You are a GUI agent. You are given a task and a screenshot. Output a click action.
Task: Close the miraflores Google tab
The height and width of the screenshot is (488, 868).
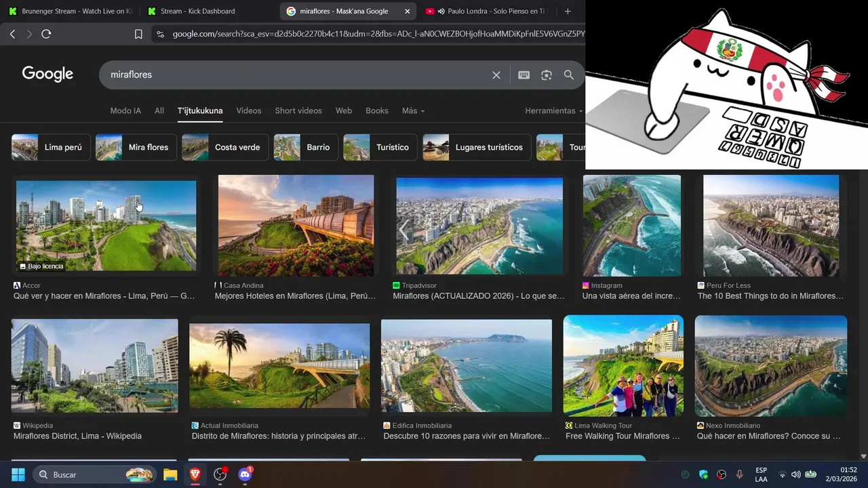[408, 11]
